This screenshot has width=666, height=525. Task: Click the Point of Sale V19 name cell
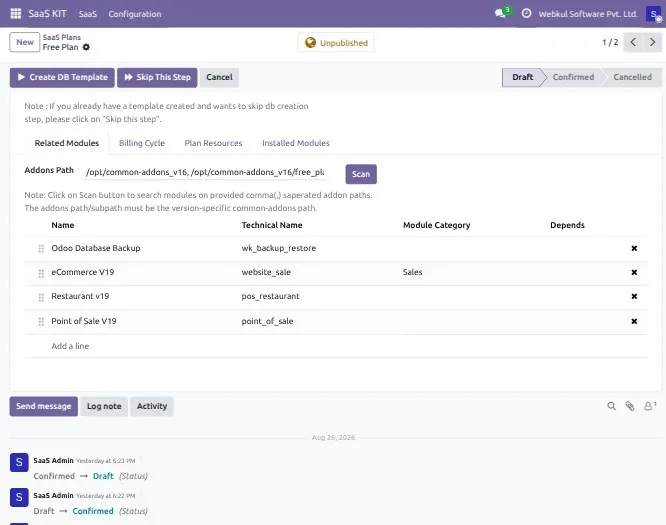[84, 321]
